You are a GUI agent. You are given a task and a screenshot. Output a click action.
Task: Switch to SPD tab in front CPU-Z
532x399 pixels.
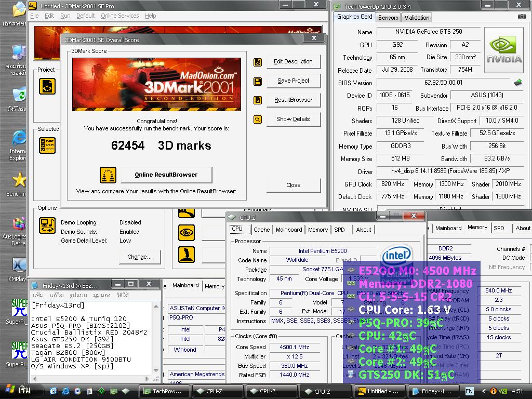pyautogui.click(x=339, y=230)
